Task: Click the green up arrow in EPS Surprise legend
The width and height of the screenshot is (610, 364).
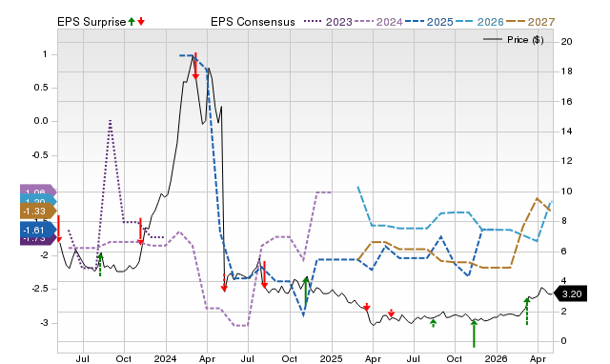Action: tap(132, 22)
